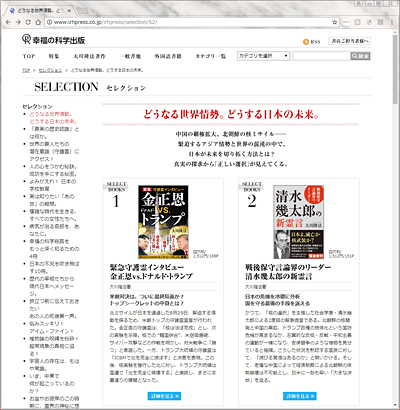Select 大川隆法著作 in the navigation bar
The width and height of the screenshot is (400, 410).
point(89,56)
